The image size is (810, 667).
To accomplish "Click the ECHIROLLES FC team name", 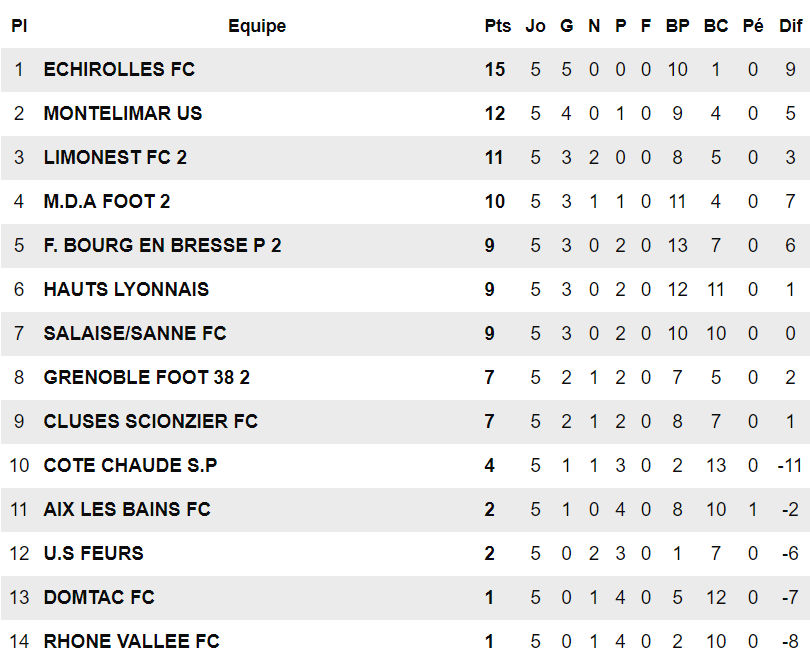I will click(119, 70).
